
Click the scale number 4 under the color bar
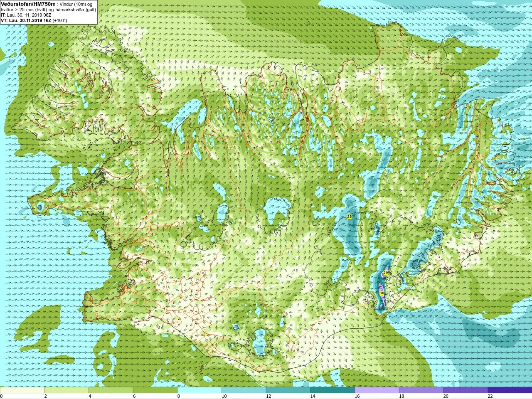click(x=90, y=396)
